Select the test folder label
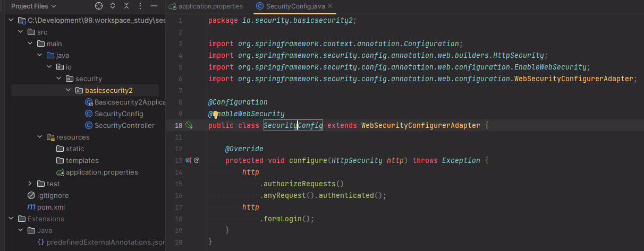The width and height of the screenshot is (644, 251). click(x=53, y=184)
